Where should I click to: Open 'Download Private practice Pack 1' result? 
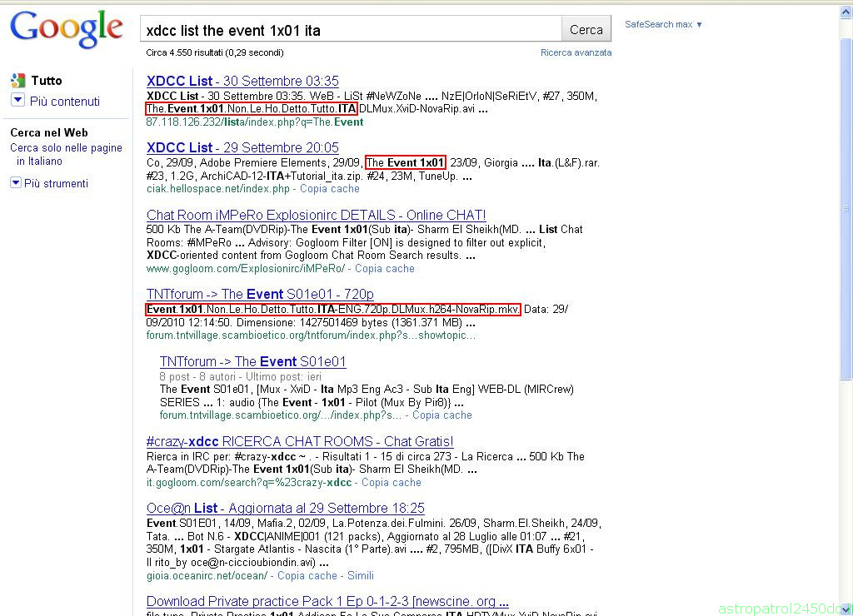point(327,601)
